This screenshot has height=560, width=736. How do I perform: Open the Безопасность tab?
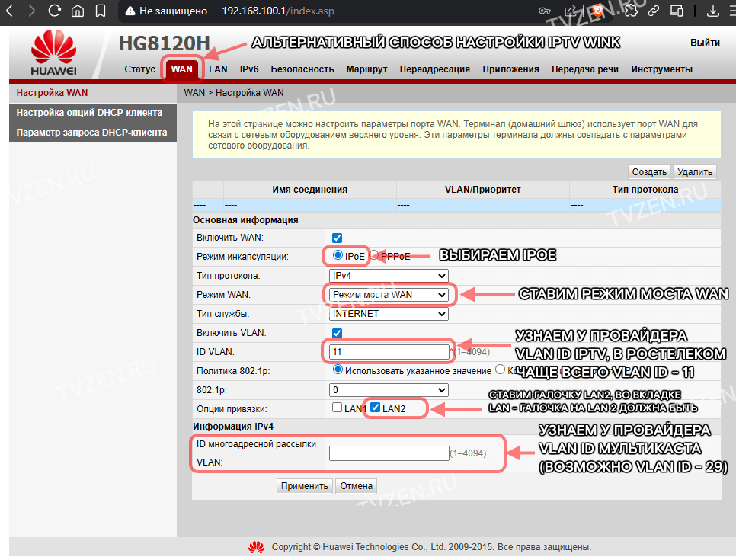[302, 69]
